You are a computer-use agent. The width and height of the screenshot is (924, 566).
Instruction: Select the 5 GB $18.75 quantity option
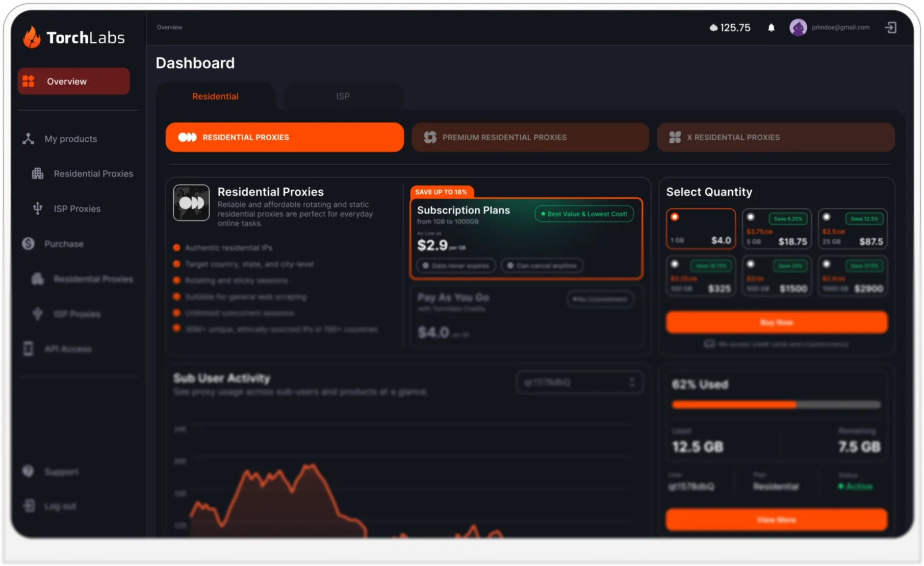(x=776, y=229)
